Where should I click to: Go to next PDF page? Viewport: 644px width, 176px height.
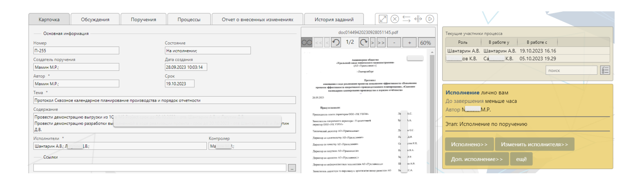pos(373,43)
